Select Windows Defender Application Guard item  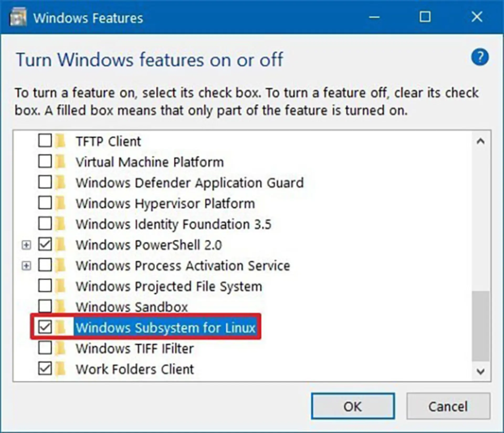190,183
